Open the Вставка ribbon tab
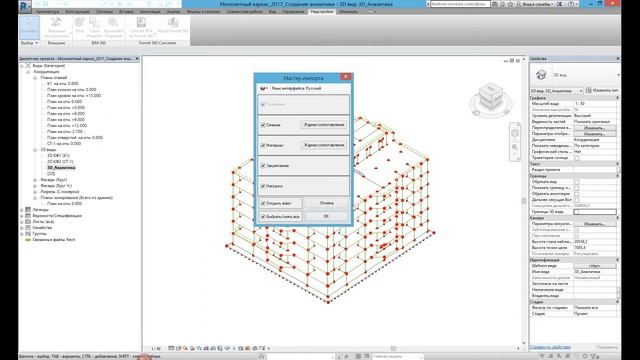Image resolution: width=640 pixels, height=360 pixels. (126, 12)
